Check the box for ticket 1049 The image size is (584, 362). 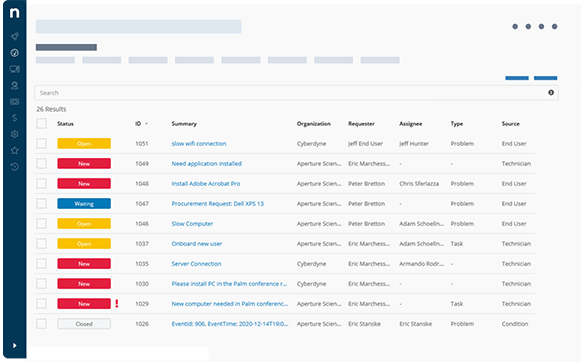click(41, 163)
